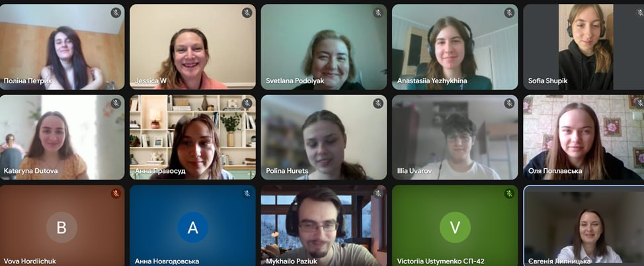Click the Svetlana Podolyak name label
This screenshot has height=266, width=644.
point(295,81)
